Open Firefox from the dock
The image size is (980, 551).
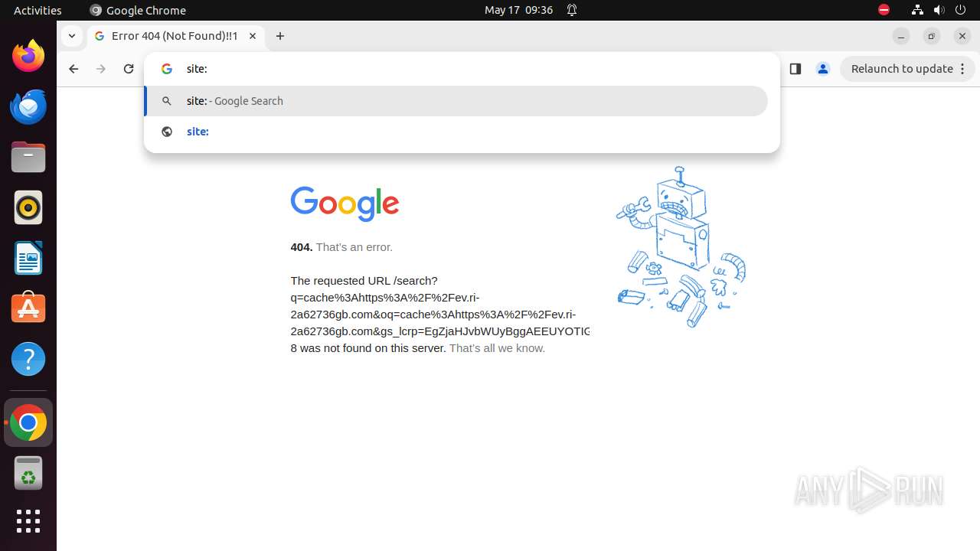click(28, 56)
